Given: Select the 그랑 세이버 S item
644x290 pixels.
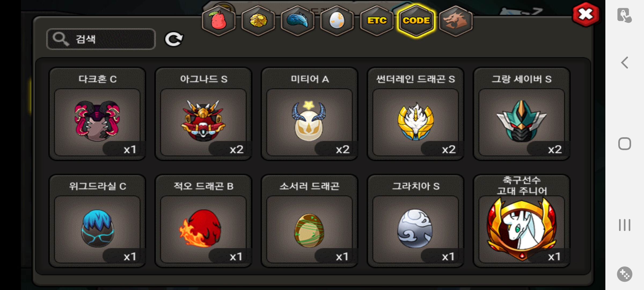Looking at the screenshot, I should (x=522, y=114).
